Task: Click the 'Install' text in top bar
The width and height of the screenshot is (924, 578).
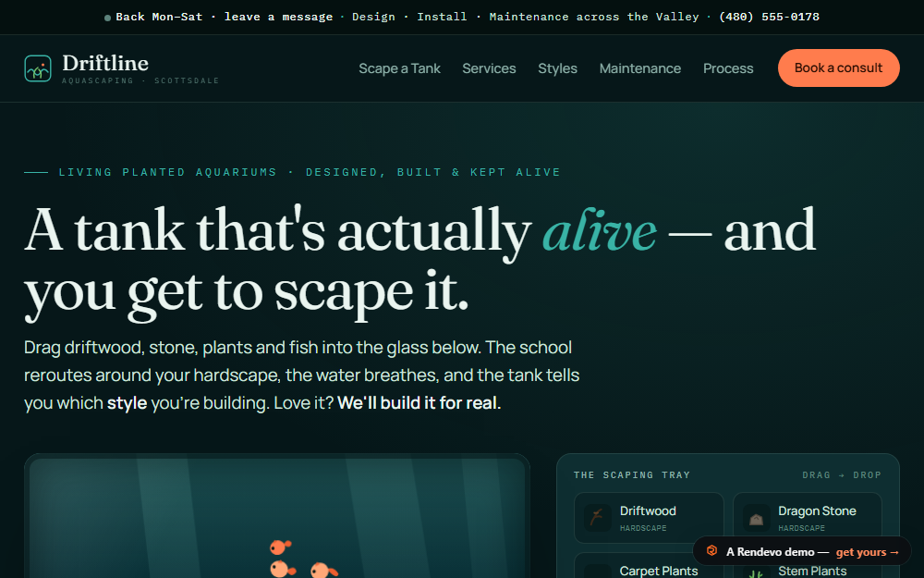Action: pyautogui.click(x=442, y=17)
